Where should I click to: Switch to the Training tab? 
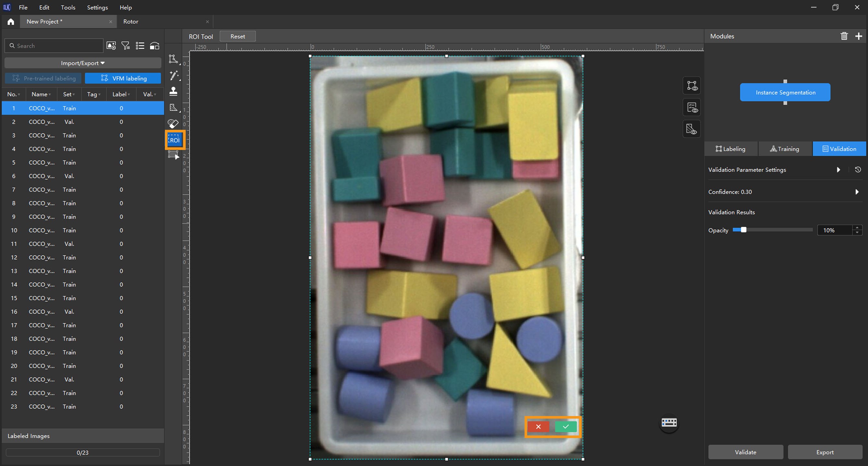[785, 149]
